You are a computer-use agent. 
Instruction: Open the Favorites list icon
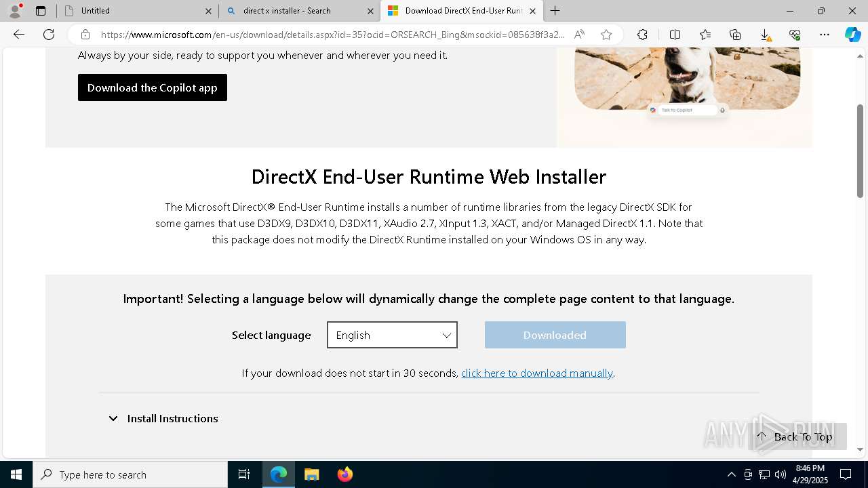[705, 35]
